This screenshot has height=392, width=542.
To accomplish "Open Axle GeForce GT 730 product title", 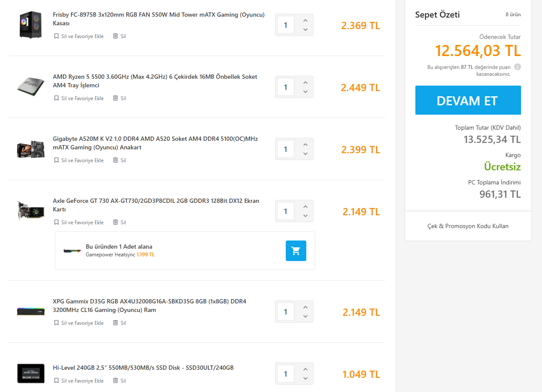I will tap(156, 205).
